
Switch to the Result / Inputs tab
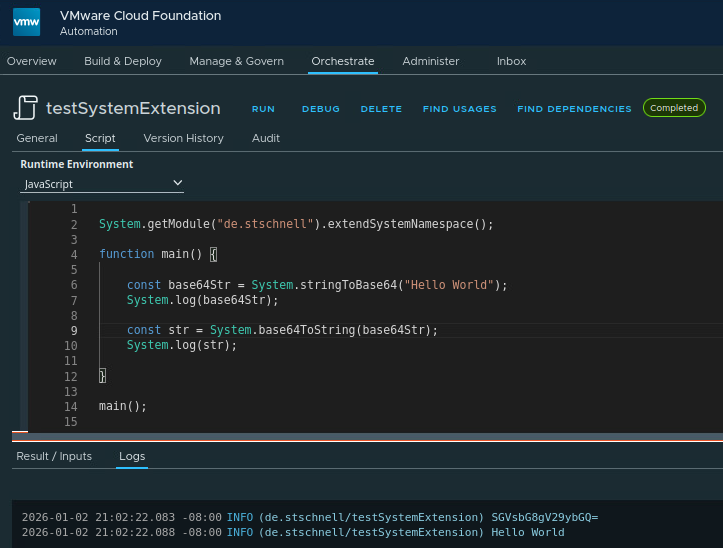(54, 456)
